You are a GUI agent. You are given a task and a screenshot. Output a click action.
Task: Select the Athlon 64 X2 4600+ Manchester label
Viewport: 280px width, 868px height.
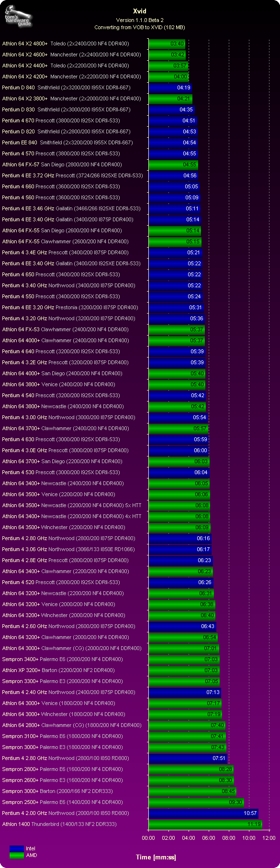[72, 54]
